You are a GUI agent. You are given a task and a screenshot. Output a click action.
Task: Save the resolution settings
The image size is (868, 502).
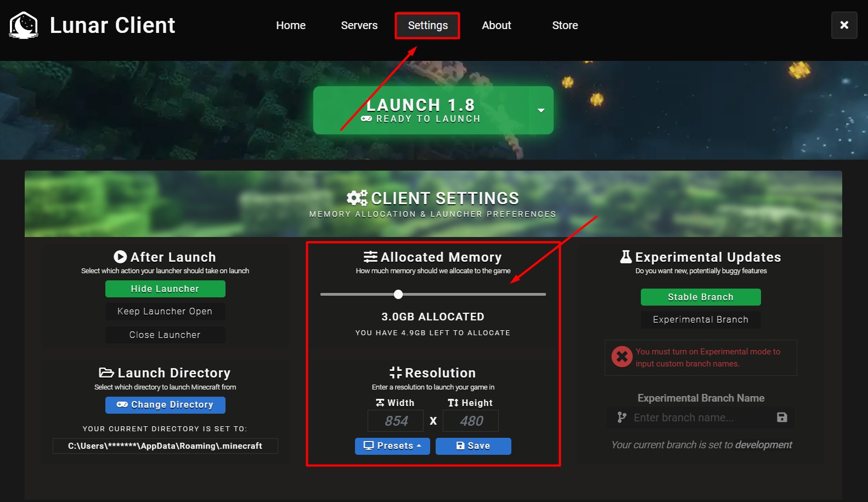tap(474, 446)
